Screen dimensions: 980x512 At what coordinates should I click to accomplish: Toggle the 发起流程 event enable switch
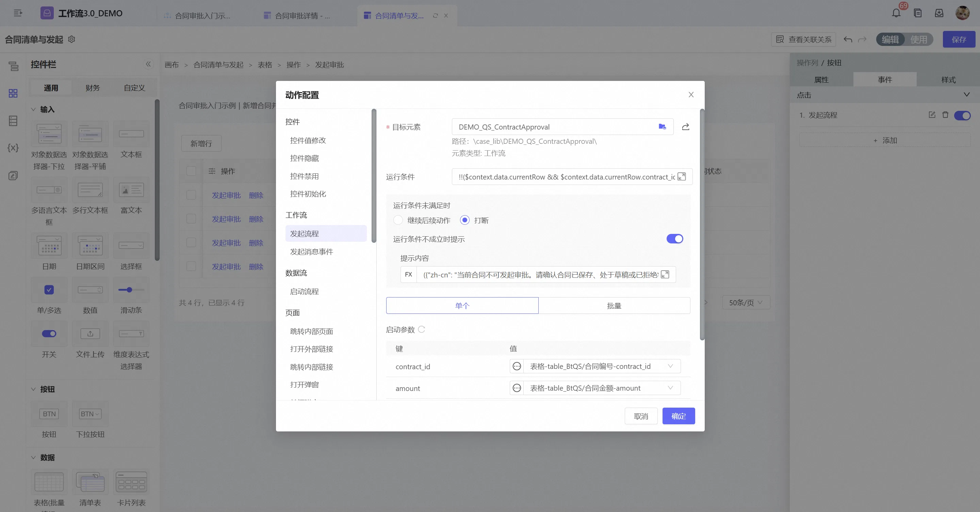[962, 115]
